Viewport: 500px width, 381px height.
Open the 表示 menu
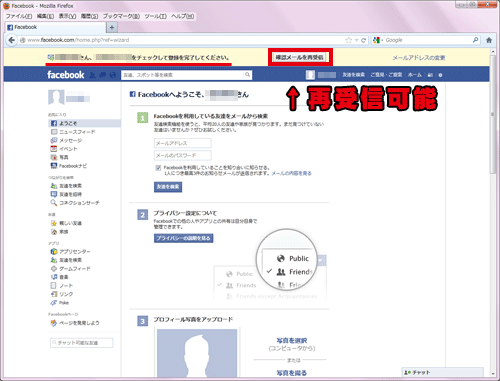click(x=67, y=16)
